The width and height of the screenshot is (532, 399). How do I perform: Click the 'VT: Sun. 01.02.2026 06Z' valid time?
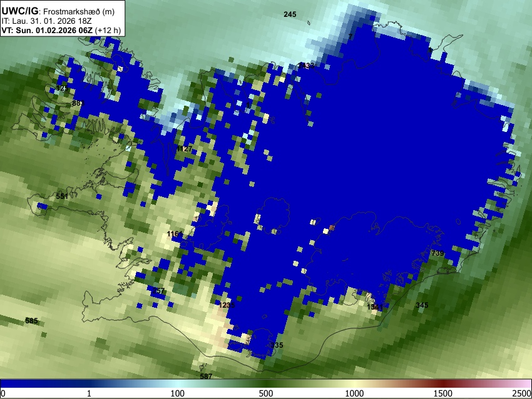(x=47, y=30)
